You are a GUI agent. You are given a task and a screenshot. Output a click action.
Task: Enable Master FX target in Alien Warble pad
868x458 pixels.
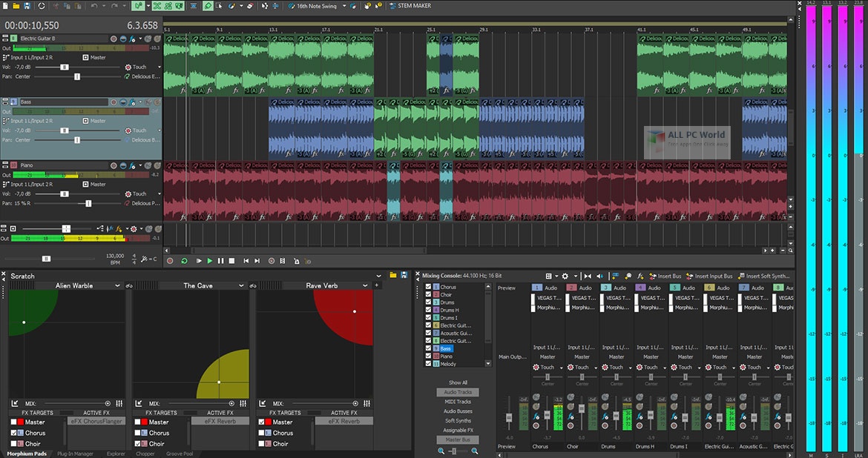click(14, 422)
